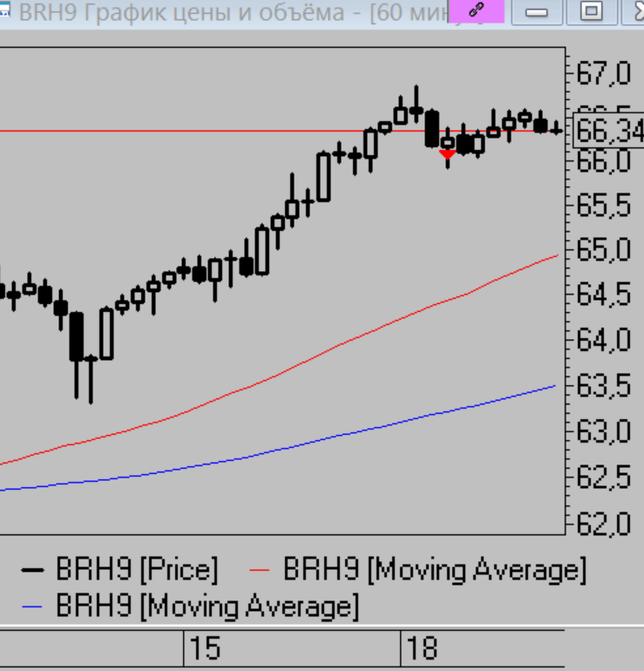Maximize the BRH9 chart window
The image size is (644, 671).
(591, 12)
